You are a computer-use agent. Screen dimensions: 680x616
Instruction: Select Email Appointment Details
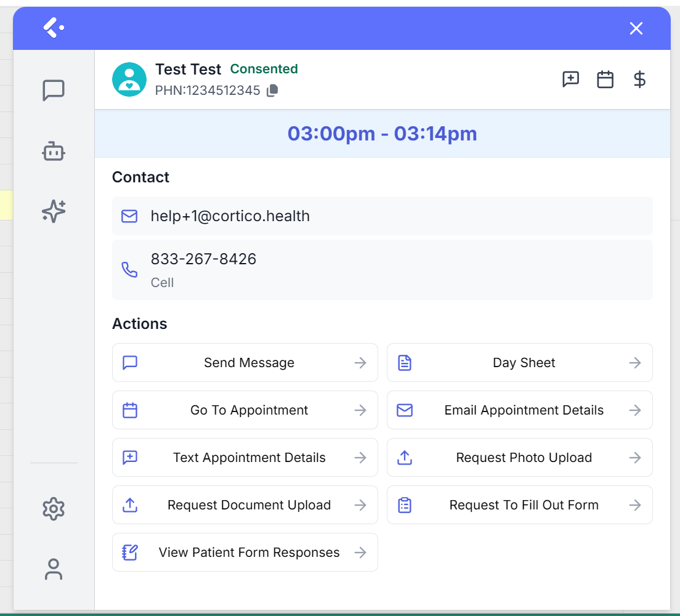tap(519, 410)
